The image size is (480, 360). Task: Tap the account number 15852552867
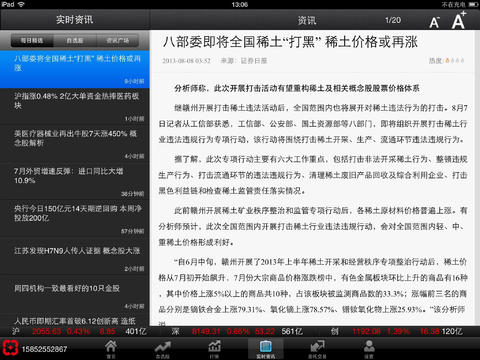tap(44, 349)
